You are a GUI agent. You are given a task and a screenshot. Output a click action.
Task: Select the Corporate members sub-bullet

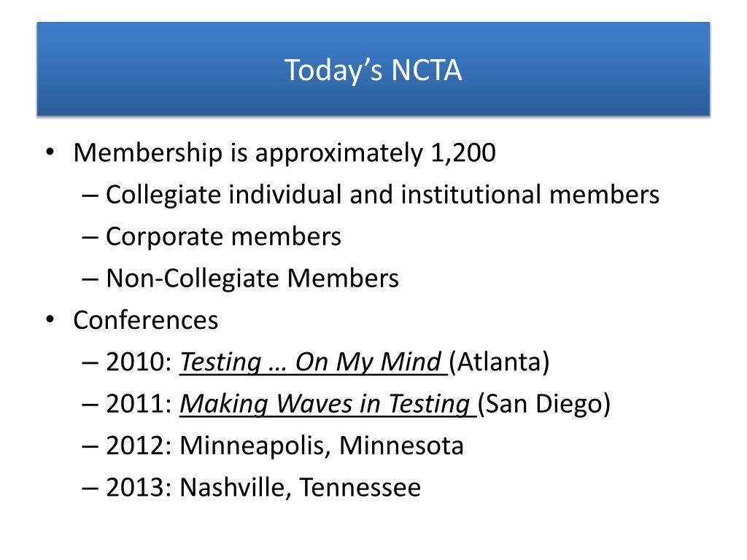pos(223,236)
